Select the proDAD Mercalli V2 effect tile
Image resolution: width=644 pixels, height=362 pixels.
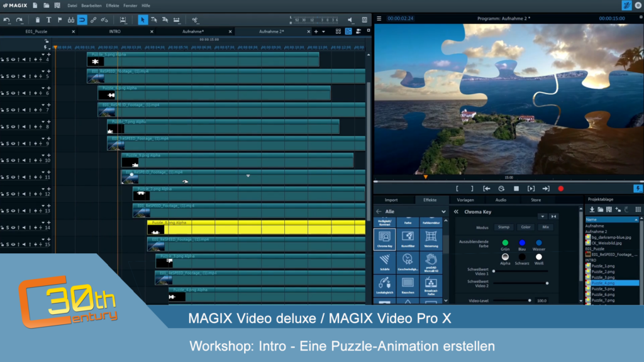431,262
